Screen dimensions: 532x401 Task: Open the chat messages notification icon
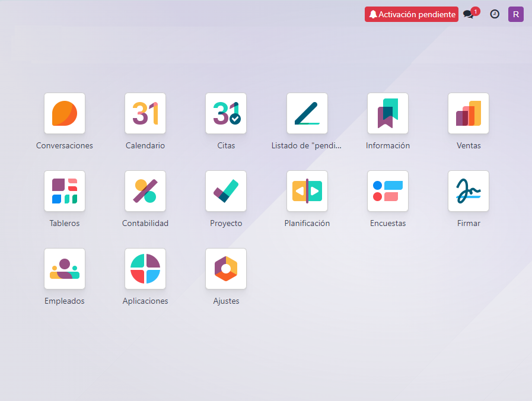click(x=469, y=14)
